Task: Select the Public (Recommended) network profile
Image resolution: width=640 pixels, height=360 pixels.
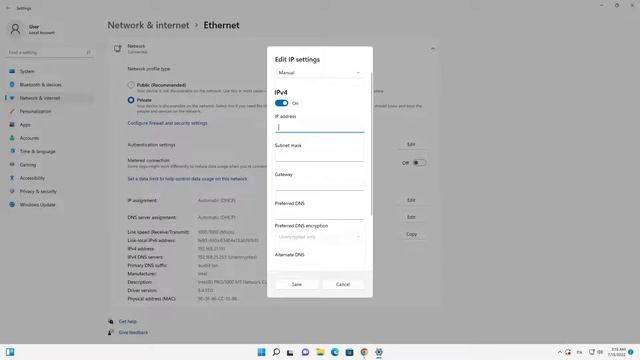Action: coord(131,85)
